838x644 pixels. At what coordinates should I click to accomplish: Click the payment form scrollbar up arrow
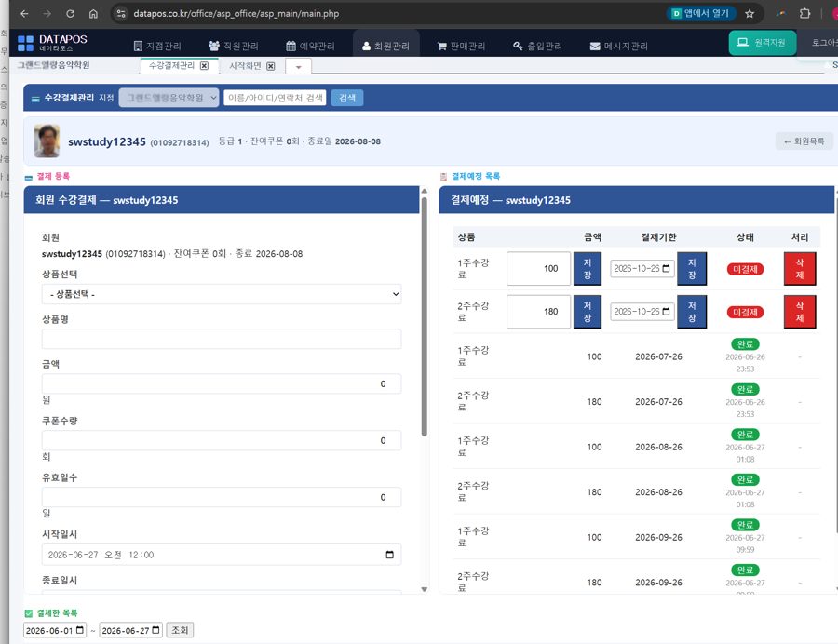pos(425,191)
